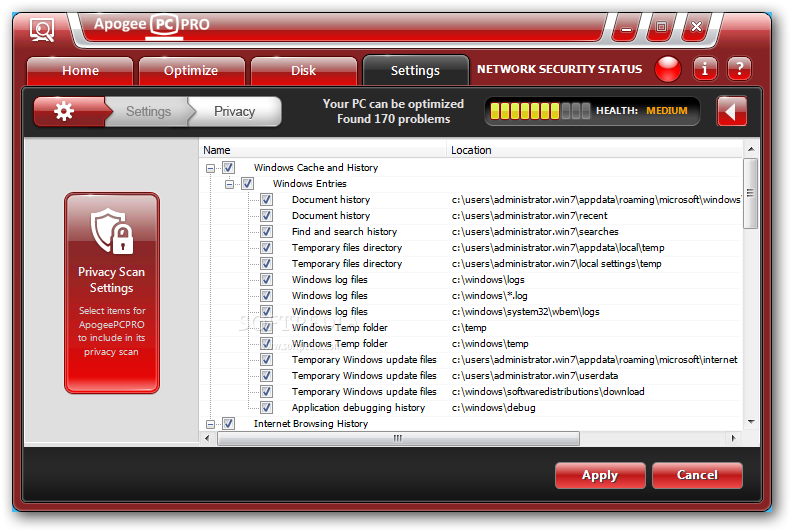The image size is (792, 532).
Task: Click the vertical scrollbar down arrow
Action: [751, 422]
